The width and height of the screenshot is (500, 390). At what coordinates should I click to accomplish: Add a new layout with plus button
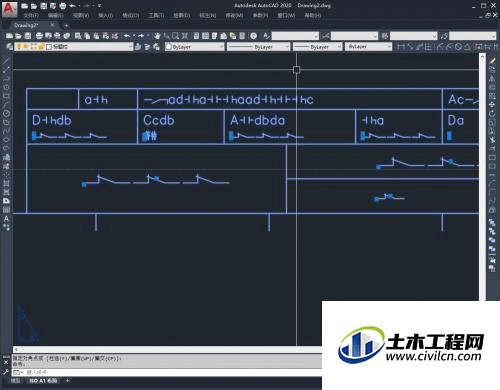(68, 381)
